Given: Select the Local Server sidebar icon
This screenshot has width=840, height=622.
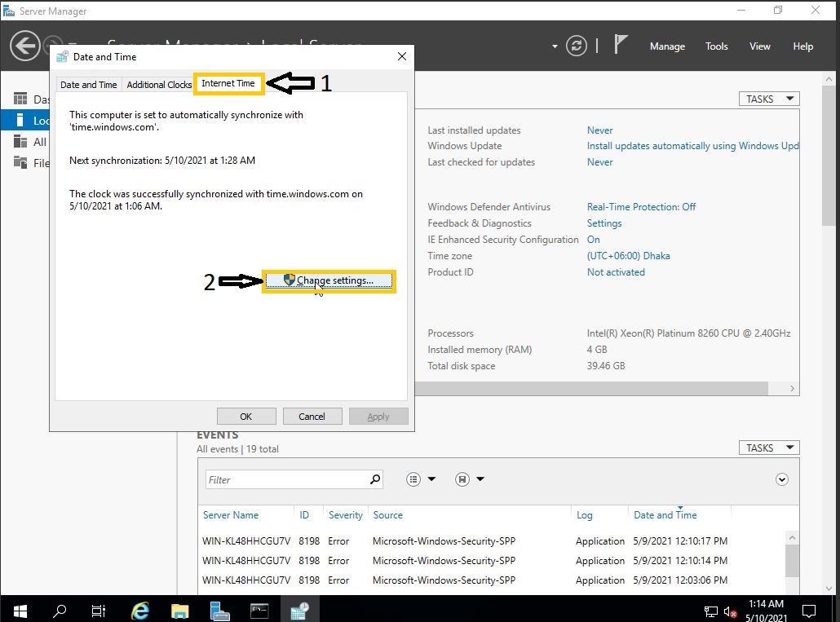Looking at the screenshot, I should pos(20,121).
